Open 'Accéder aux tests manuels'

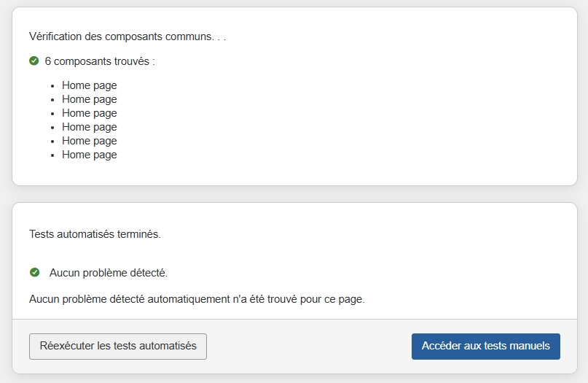485,347
